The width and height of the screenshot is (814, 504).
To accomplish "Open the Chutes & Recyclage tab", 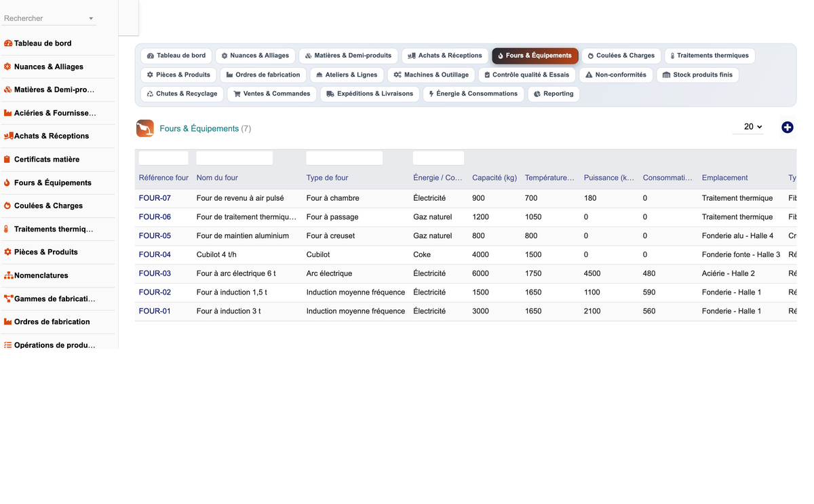I will click(182, 94).
